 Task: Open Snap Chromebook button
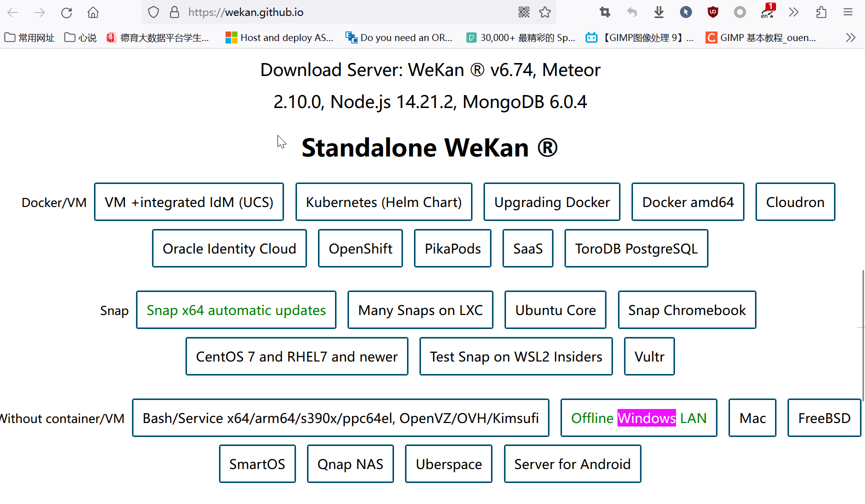[687, 310]
